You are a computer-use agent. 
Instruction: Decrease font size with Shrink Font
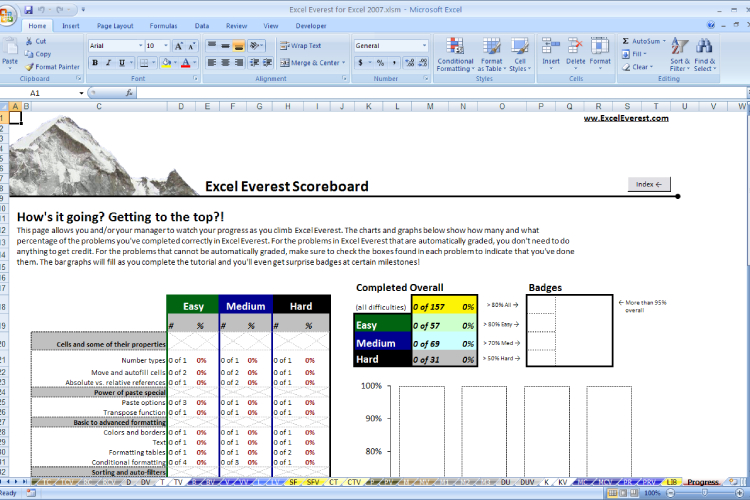(x=191, y=46)
